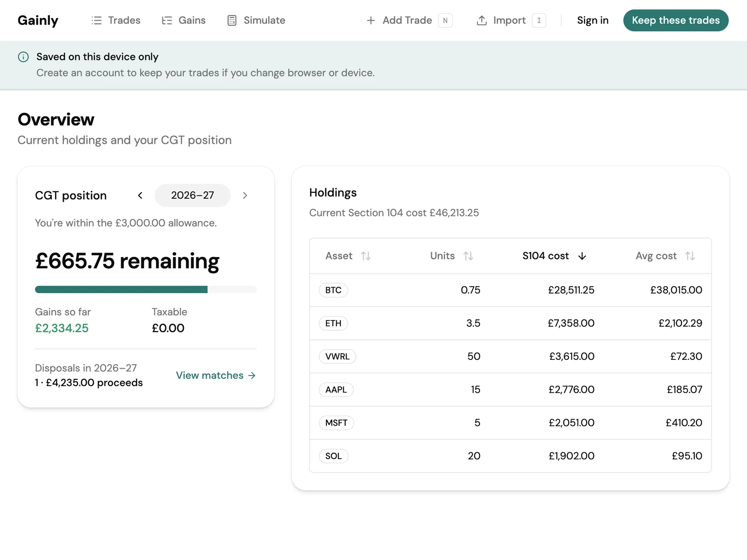The width and height of the screenshot is (747, 560).
Task: Open the Trades tab
Action: click(116, 21)
